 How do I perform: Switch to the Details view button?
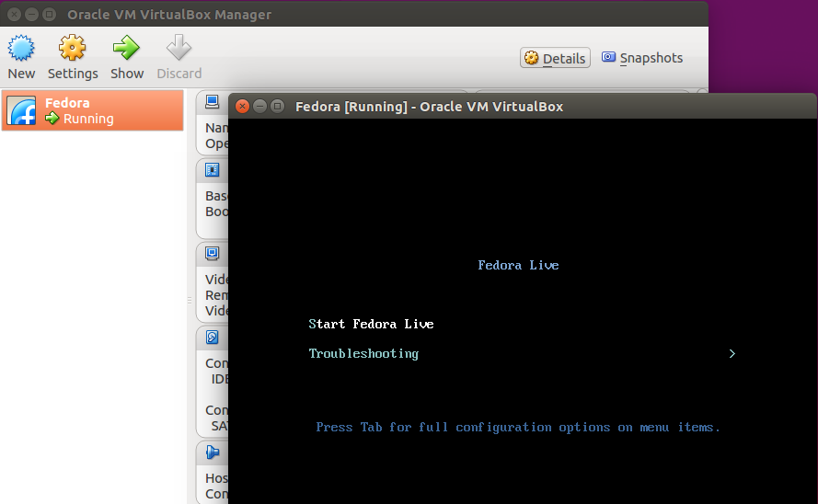555,58
